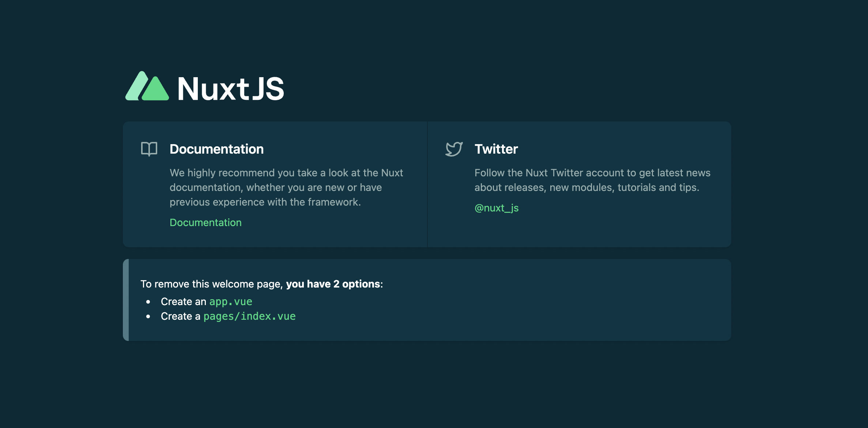Click the "Follow the Nuxt Twitter account" paragraph
This screenshot has width=868, height=428.
coord(592,180)
